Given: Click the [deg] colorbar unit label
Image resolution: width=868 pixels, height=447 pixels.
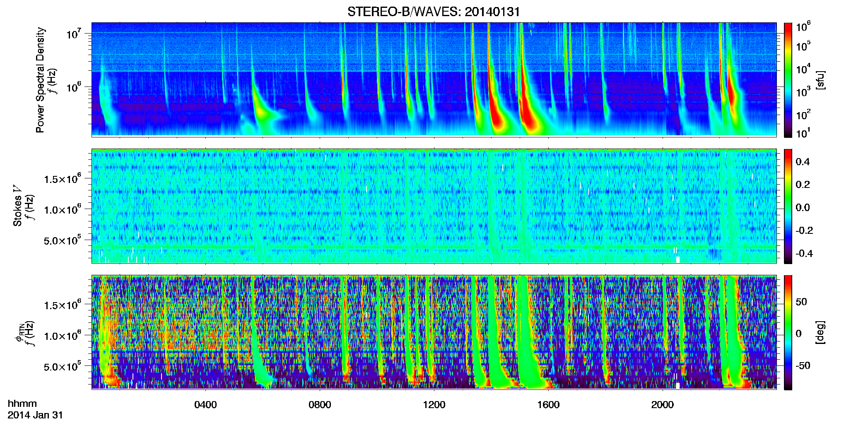Looking at the screenshot, I should coord(820,332).
